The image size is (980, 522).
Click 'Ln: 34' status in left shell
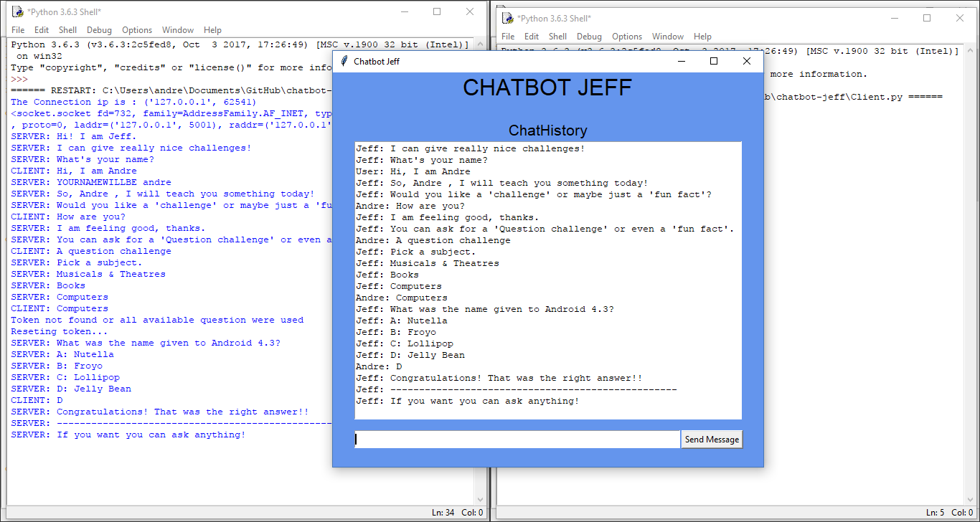(443, 513)
